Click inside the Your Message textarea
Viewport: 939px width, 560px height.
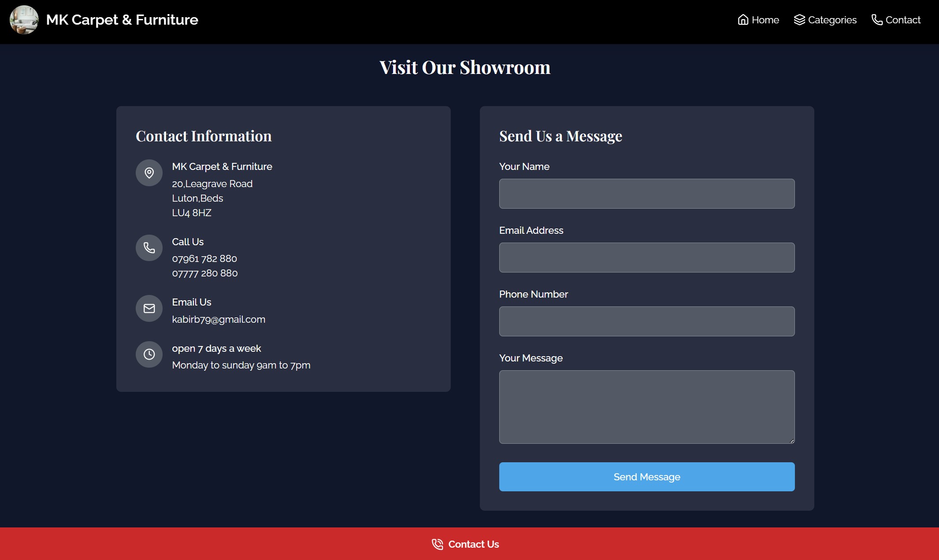click(x=646, y=407)
